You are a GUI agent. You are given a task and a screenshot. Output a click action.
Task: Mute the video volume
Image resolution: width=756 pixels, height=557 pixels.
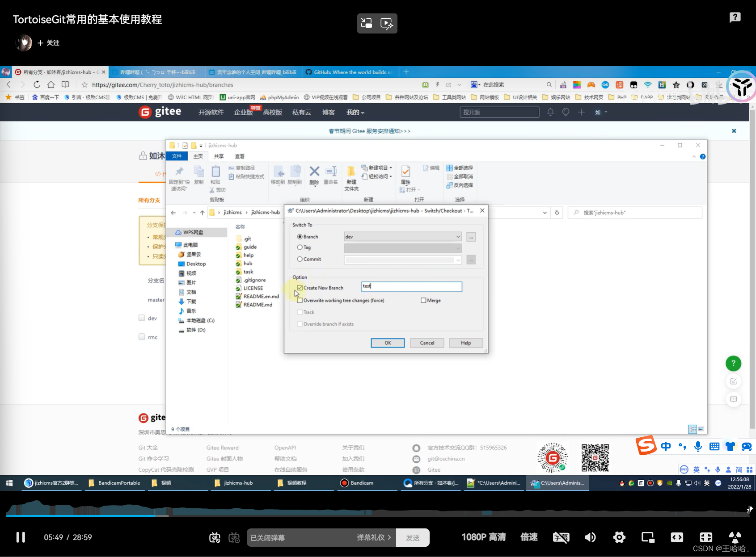(x=590, y=537)
